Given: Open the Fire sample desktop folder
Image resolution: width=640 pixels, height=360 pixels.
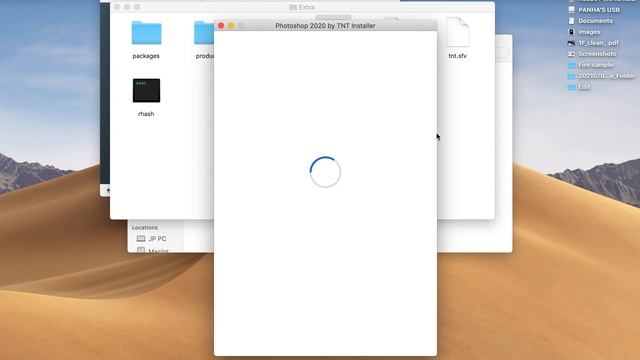Looking at the screenshot, I should 591,65.
